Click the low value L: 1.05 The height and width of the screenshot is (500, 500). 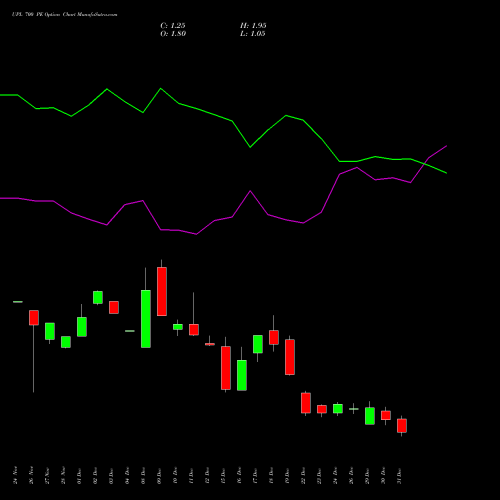tap(253, 34)
